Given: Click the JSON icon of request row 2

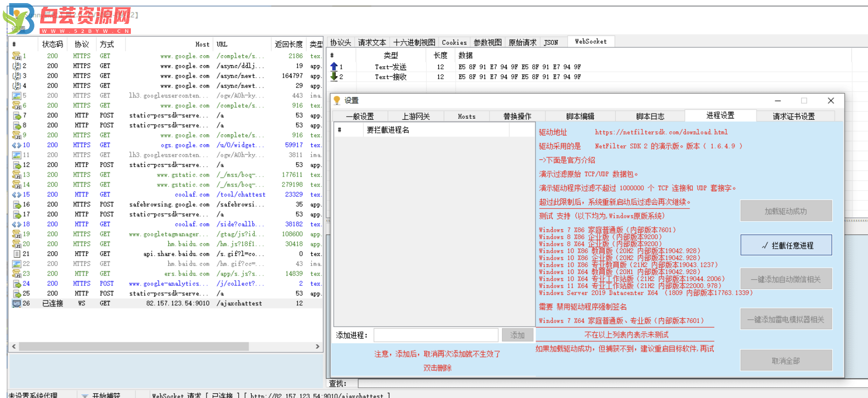Looking at the screenshot, I should tap(17, 66).
